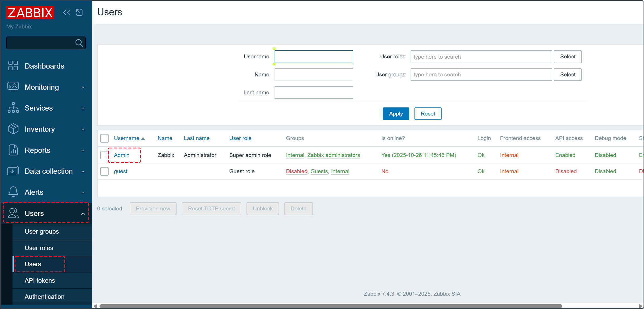Image resolution: width=644 pixels, height=309 pixels.
Task: Click the Alerts bell icon
Action: 13,192
